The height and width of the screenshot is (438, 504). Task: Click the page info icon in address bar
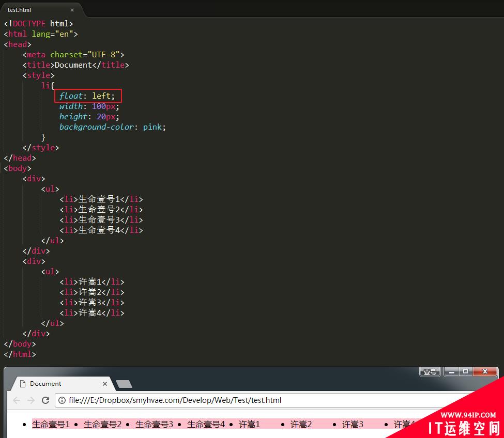coord(62,400)
